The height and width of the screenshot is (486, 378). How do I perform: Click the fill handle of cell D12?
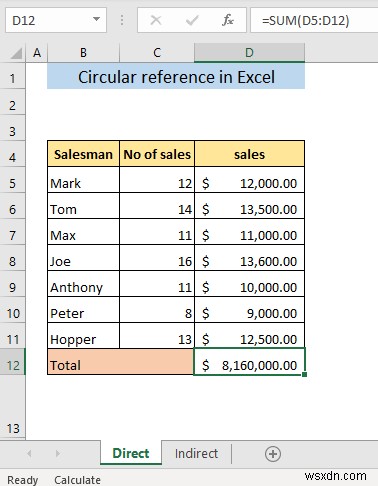point(304,375)
